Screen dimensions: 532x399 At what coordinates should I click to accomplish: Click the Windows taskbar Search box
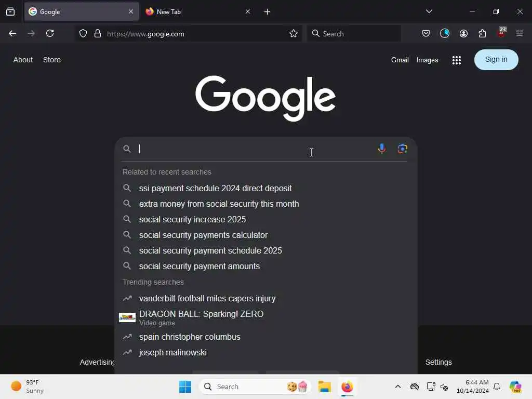pos(255,387)
